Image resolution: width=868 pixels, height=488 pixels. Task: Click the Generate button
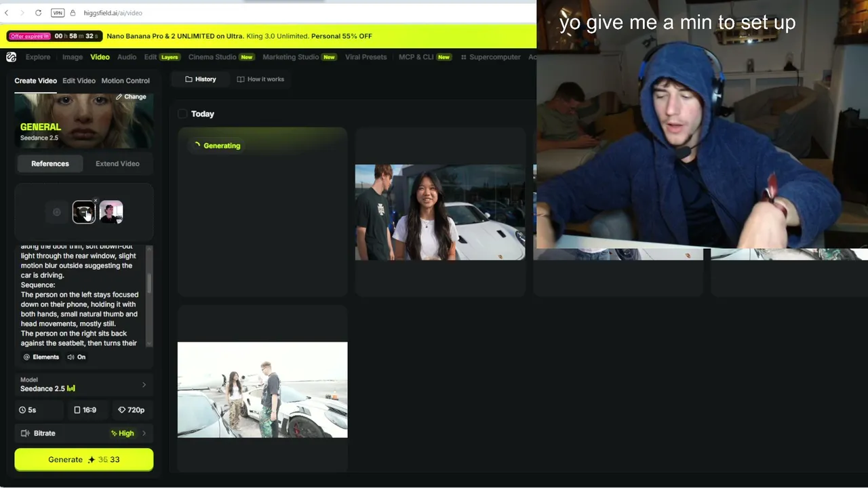pos(84,460)
